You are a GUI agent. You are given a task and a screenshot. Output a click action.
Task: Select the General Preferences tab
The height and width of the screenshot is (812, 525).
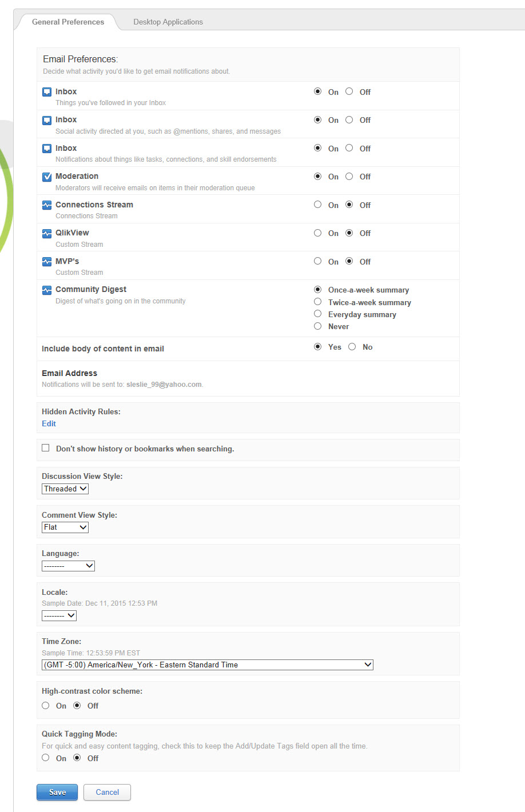(x=68, y=22)
